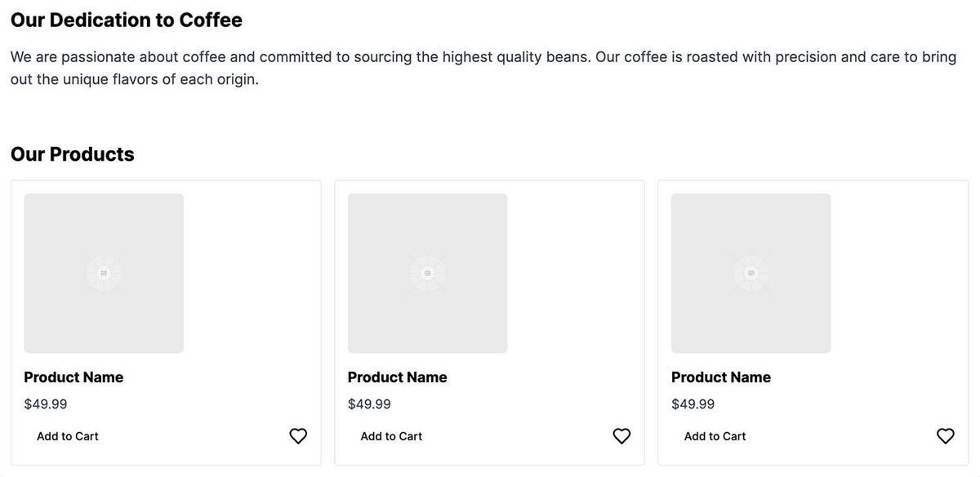Select the placeholder image icon in second product

(x=427, y=274)
